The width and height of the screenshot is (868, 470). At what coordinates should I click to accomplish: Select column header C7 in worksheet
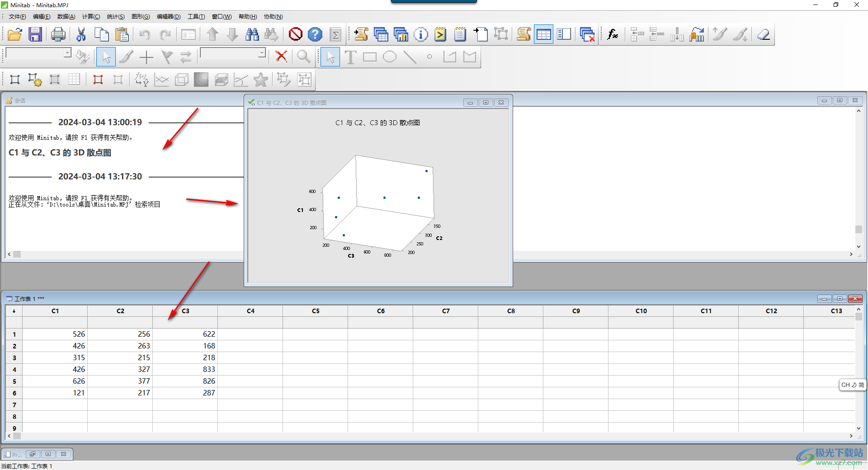[446, 311]
